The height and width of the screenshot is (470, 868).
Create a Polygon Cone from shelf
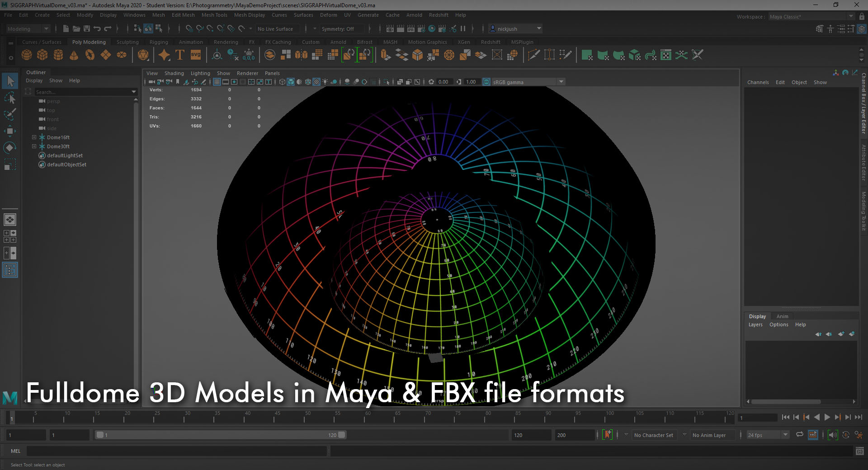(x=74, y=55)
